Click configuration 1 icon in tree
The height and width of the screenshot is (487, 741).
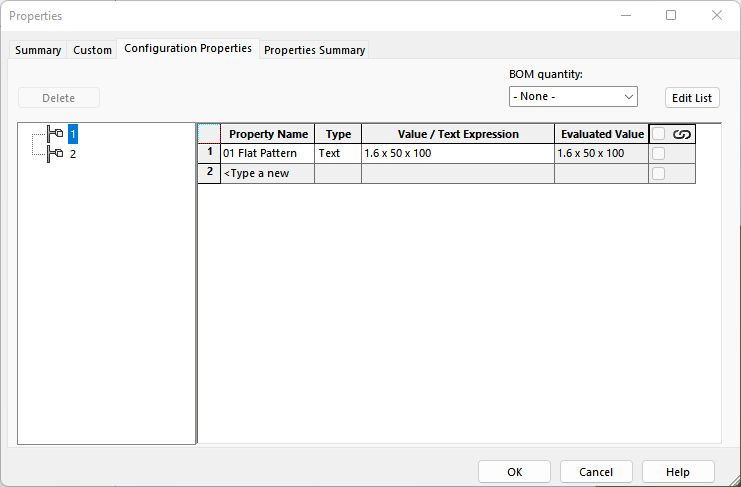coord(55,133)
